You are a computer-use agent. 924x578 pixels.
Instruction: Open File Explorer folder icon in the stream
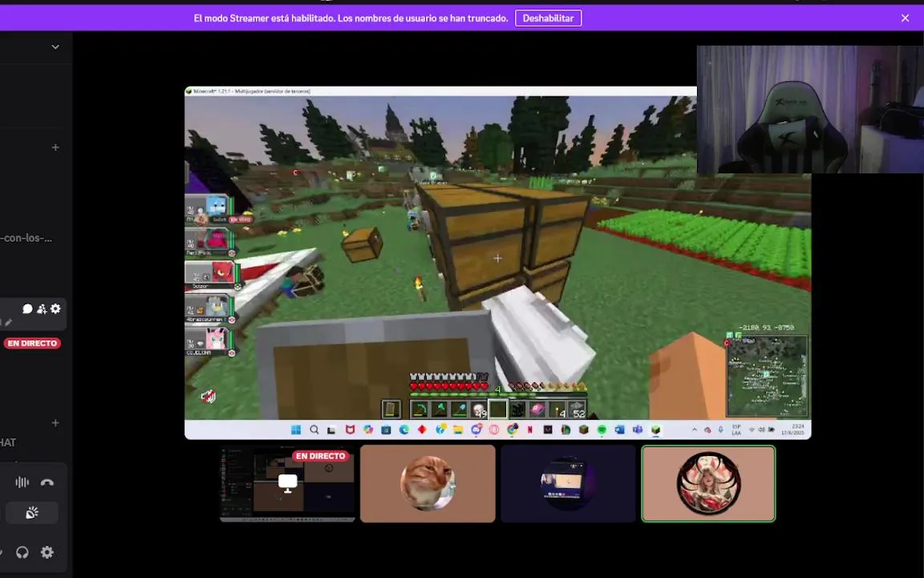(x=458, y=430)
